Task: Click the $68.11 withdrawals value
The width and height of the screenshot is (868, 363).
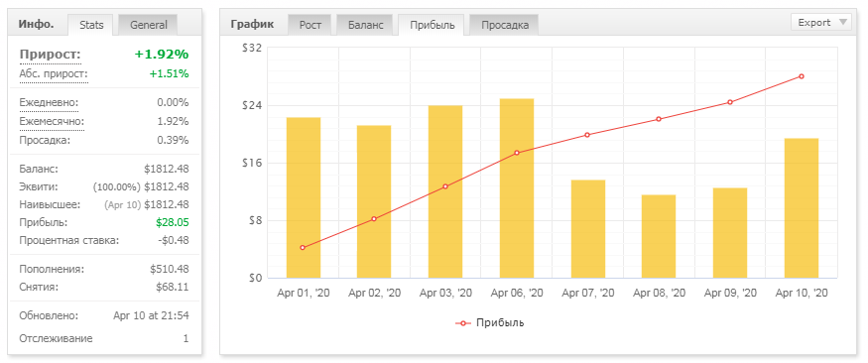Action: (173, 288)
